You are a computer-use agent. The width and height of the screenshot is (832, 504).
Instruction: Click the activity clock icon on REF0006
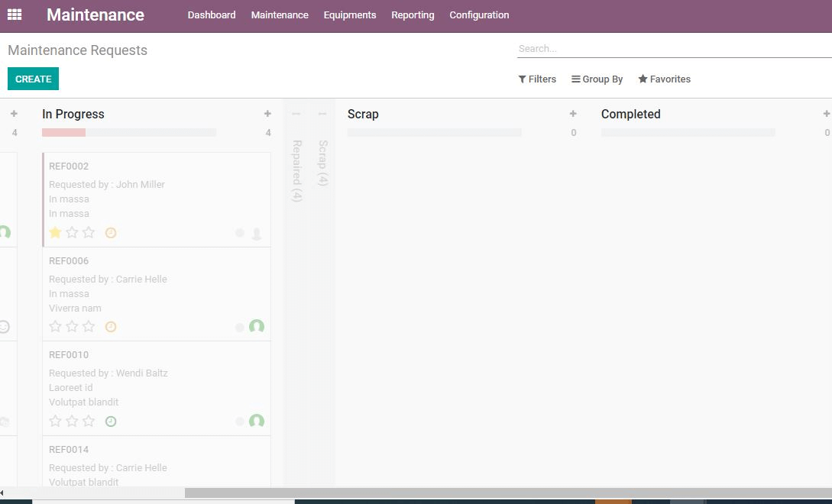pos(110,327)
